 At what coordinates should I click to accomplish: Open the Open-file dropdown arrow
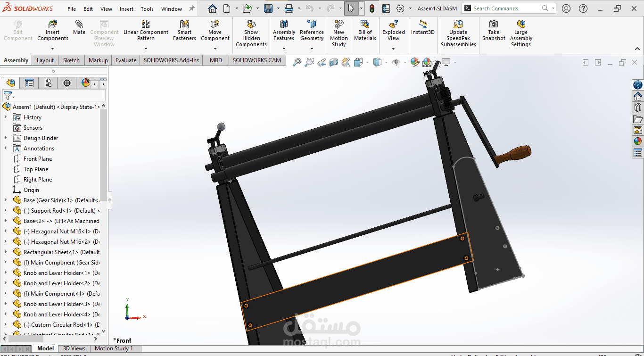click(257, 8)
